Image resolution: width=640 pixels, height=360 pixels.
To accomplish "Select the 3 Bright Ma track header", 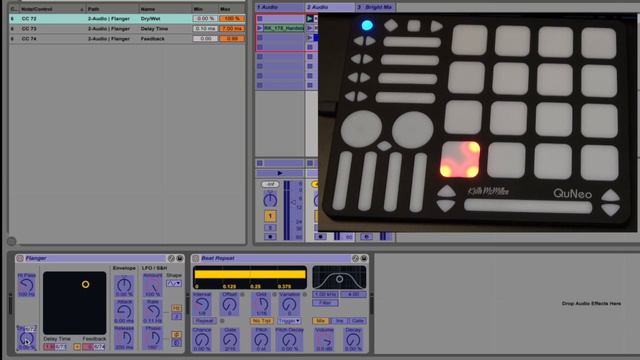I will click(376, 7).
